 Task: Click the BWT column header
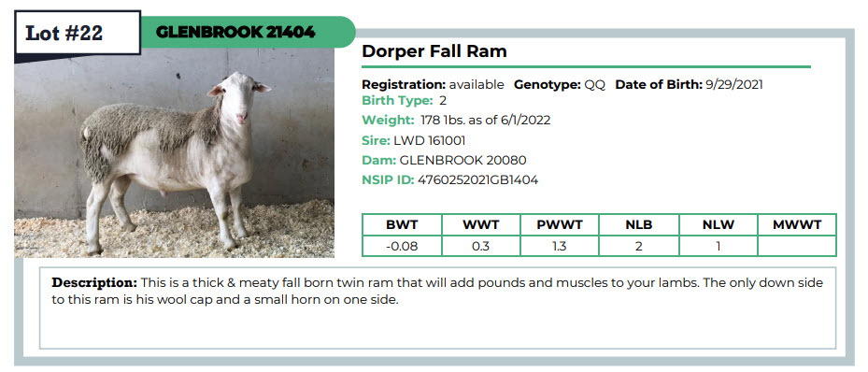[402, 224]
